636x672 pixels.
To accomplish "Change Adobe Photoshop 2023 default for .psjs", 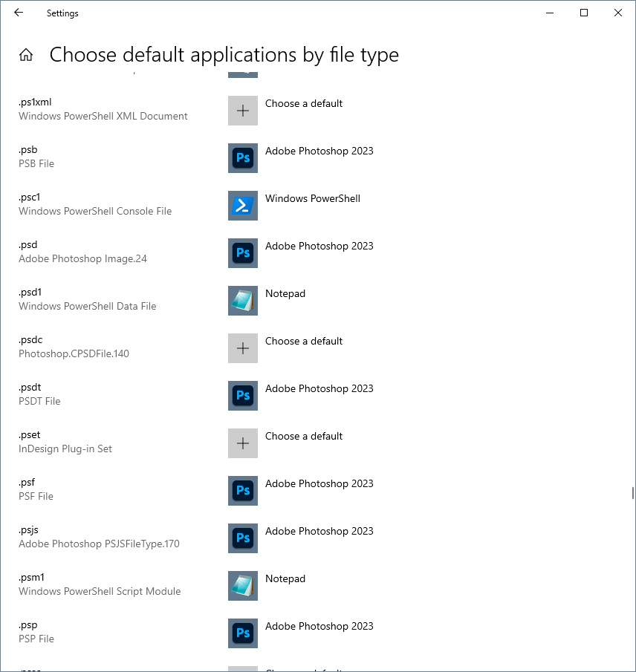I will coord(319,532).
